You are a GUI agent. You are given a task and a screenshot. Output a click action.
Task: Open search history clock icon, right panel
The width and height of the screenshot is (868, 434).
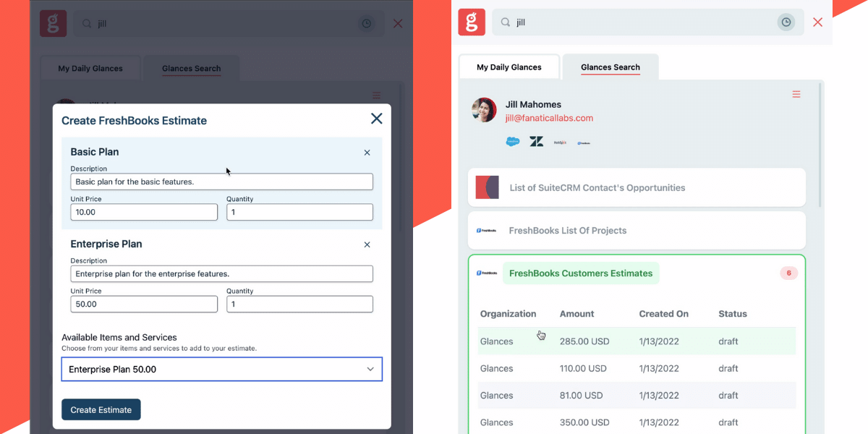click(x=786, y=22)
